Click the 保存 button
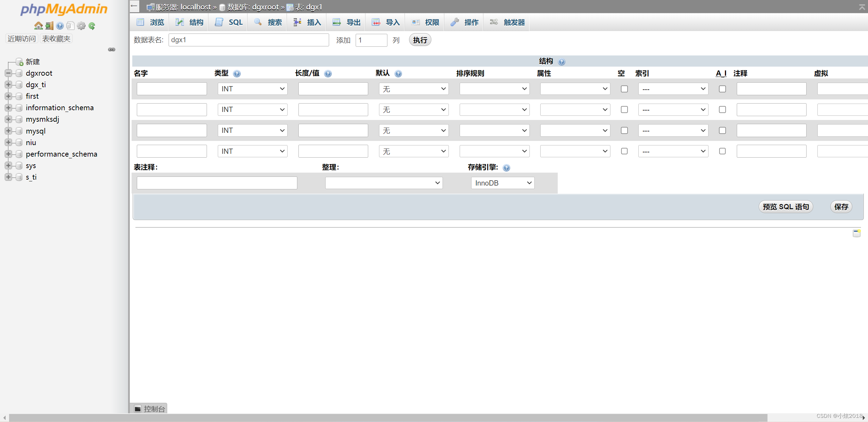This screenshot has height=422, width=868. click(x=841, y=207)
